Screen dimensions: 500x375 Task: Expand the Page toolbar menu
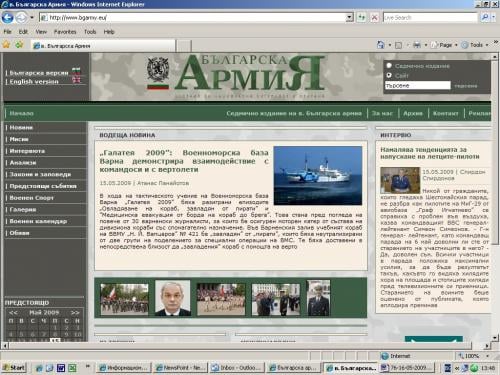(444, 45)
